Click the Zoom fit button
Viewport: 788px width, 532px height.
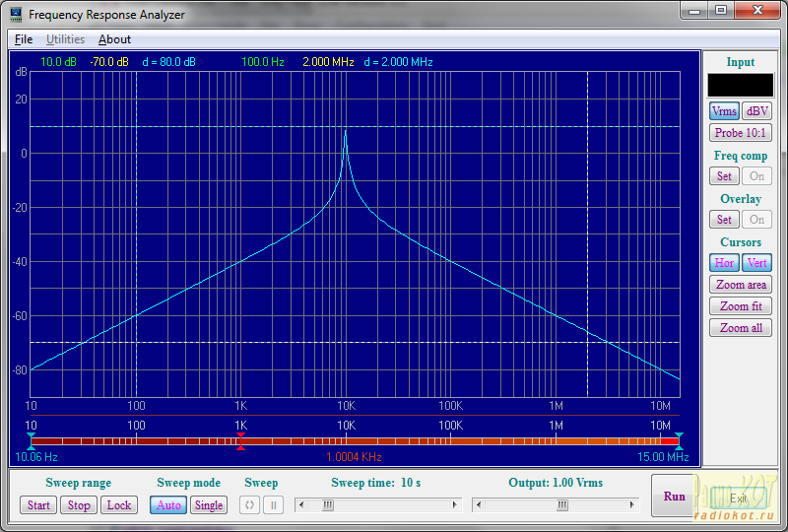pyautogui.click(x=741, y=306)
